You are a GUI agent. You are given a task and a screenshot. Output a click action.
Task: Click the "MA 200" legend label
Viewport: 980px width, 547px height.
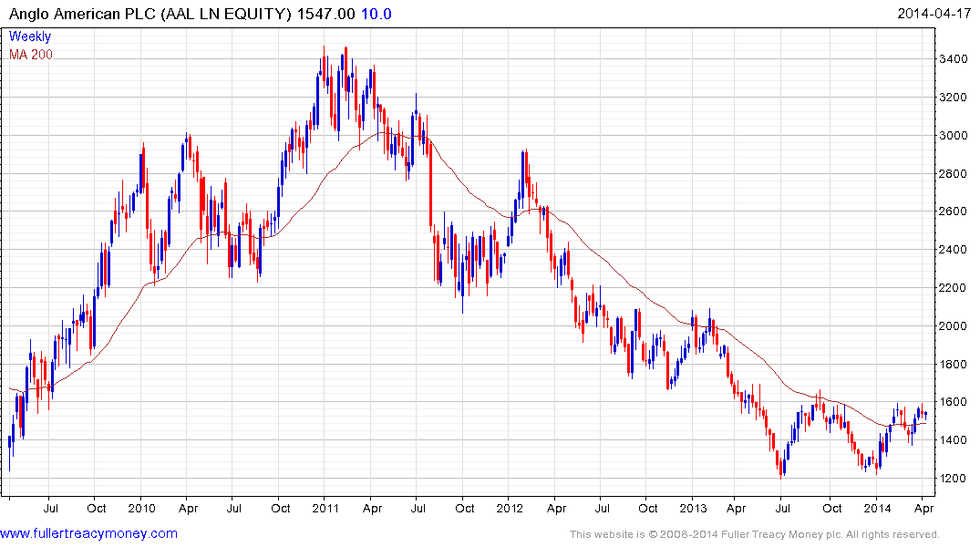point(31,55)
